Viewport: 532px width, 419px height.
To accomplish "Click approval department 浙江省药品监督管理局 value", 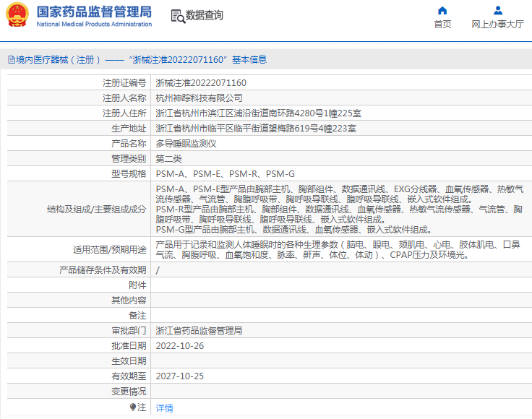I will [199, 330].
